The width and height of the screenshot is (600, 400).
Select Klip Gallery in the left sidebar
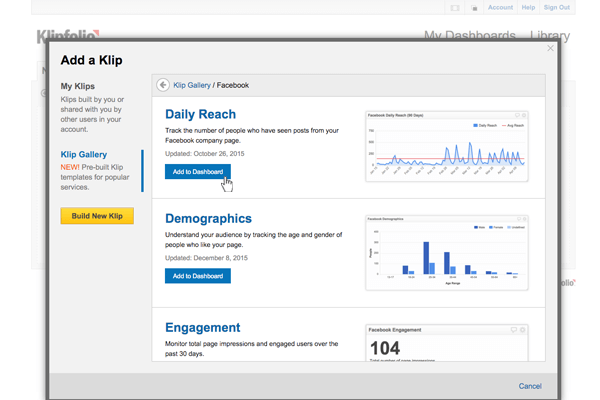(84, 155)
